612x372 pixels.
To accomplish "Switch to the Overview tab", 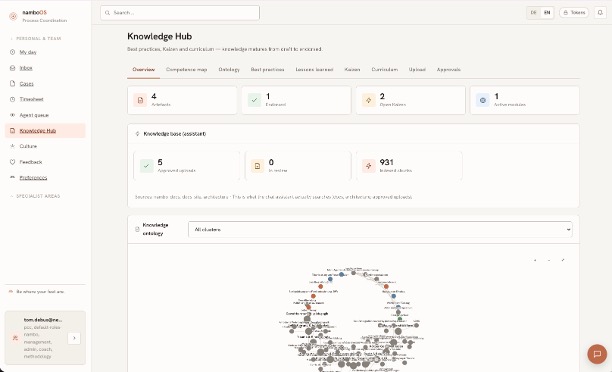I will [144, 69].
